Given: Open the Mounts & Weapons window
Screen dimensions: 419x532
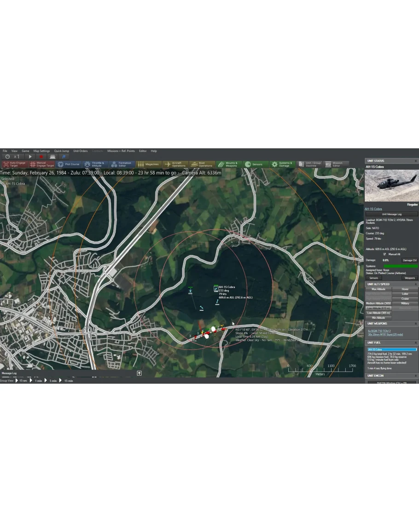Looking at the screenshot, I should pos(228,164).
